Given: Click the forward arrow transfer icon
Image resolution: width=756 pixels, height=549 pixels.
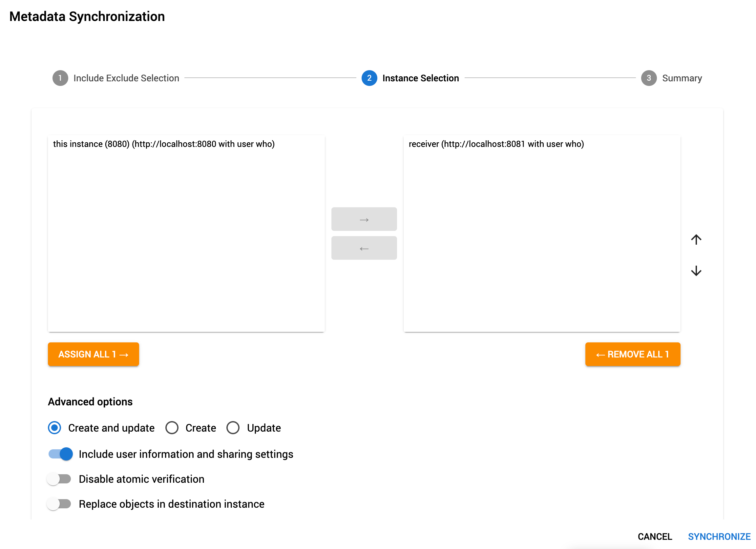Looking at the screenshot, I should click(364, 219).
